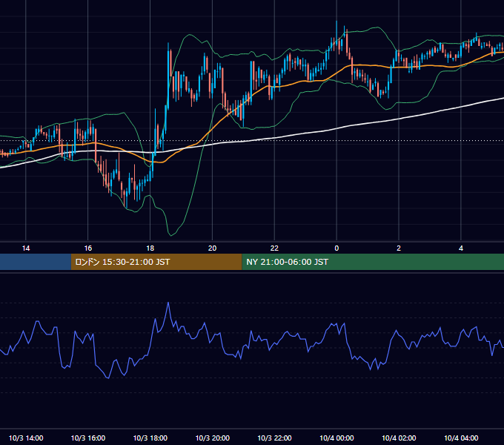This screenshot has width=504, height=445.
Task: Click the 10/4 02:00 date label
Action: click(x=399, y=438)
